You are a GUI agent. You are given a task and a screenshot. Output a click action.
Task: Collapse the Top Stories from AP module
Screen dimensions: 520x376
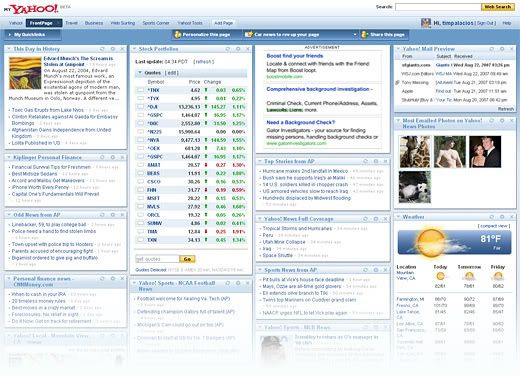(x=260, y=161)
